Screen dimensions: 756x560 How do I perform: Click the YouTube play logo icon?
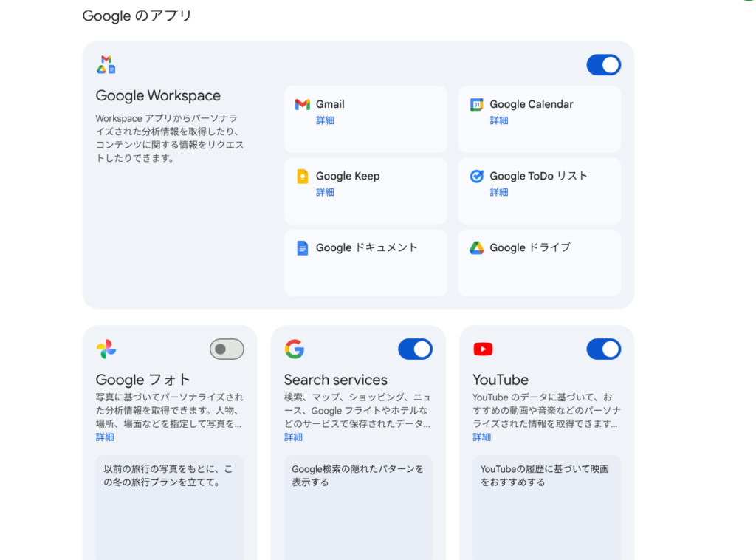(x=483, y=349)
